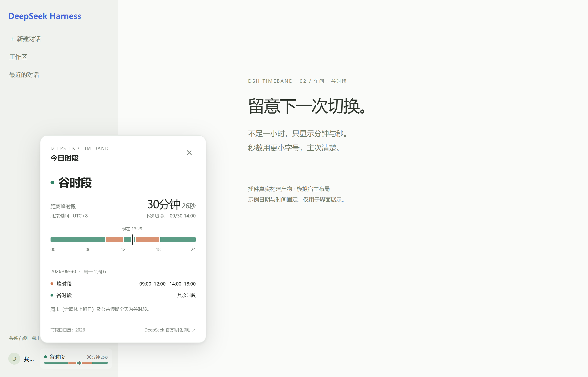Click the 09:00–12:00 · 14:00–18:00 hours text
This screenshot has width=588, height=377.
pos(167,284)
